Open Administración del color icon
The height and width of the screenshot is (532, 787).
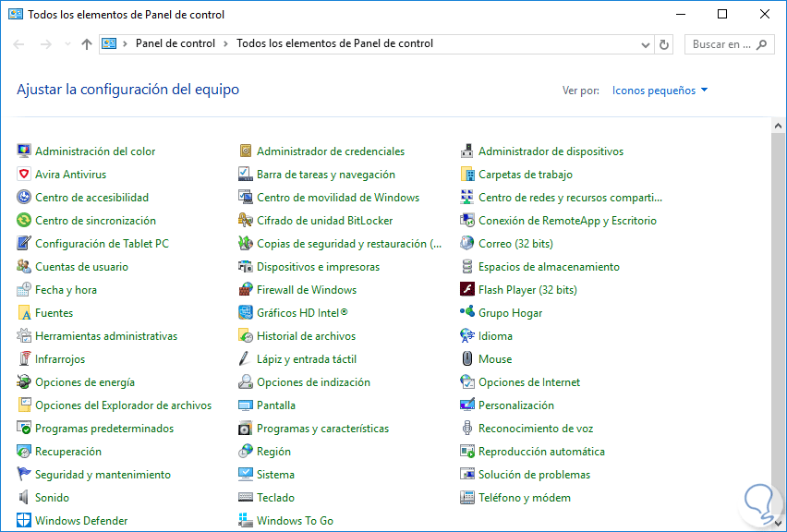(24, 151)
